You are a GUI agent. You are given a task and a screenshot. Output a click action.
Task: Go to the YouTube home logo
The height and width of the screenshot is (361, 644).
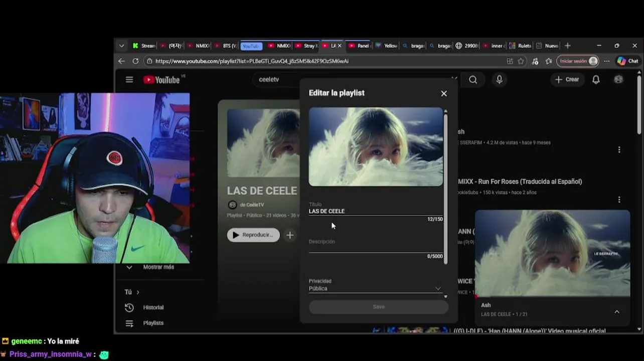[x=162, y=80]
